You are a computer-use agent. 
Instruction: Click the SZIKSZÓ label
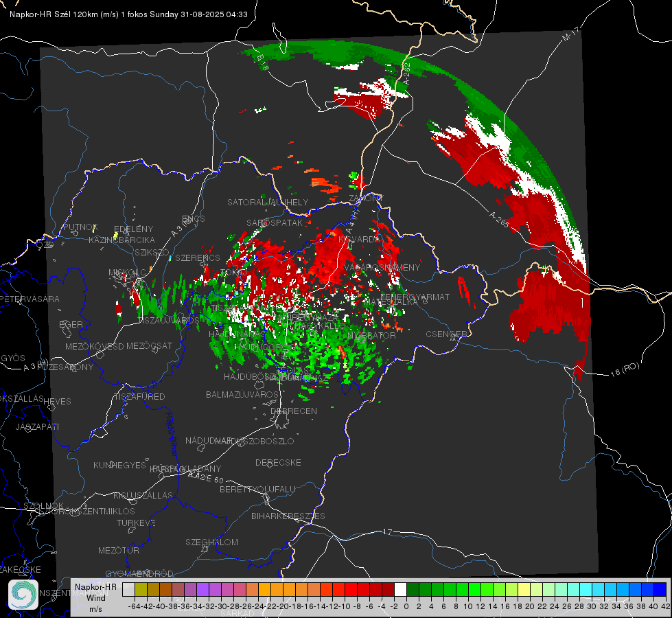[152, 252]
